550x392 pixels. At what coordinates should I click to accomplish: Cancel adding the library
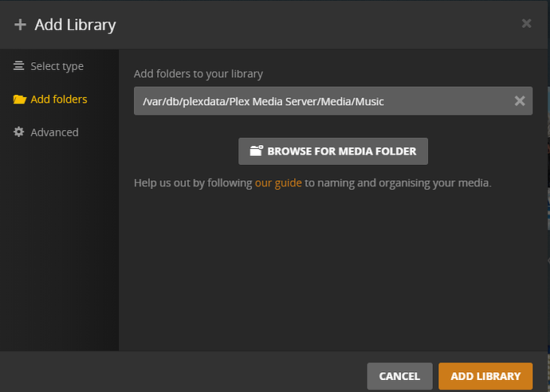point(399,376)
